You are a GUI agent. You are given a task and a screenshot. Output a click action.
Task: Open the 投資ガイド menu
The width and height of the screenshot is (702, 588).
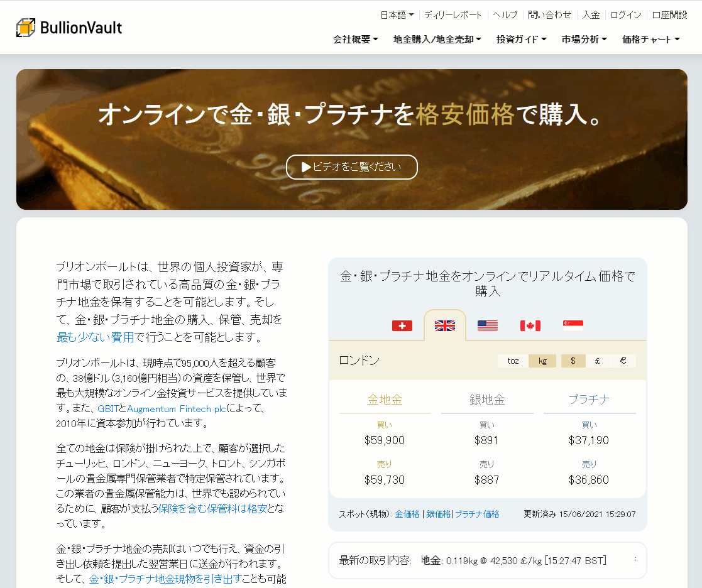pos(521,39)
